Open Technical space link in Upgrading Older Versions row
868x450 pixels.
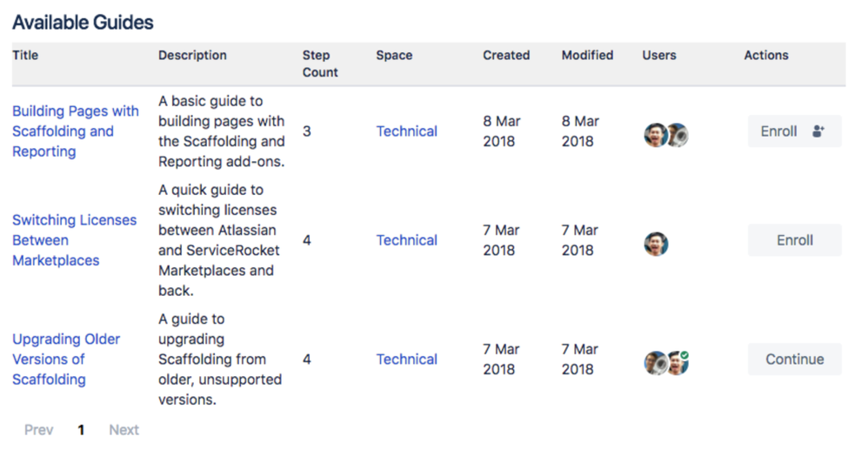coord(406,359)
